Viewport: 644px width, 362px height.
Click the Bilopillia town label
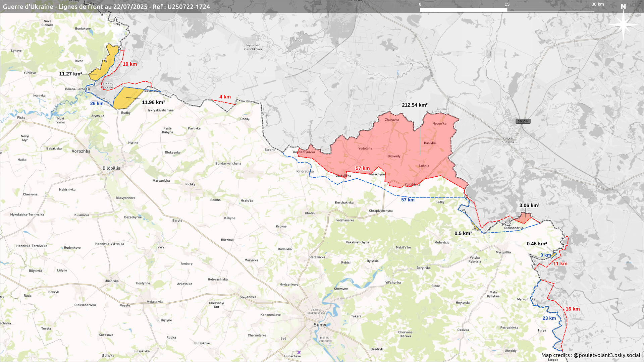(x=111, y=168)
